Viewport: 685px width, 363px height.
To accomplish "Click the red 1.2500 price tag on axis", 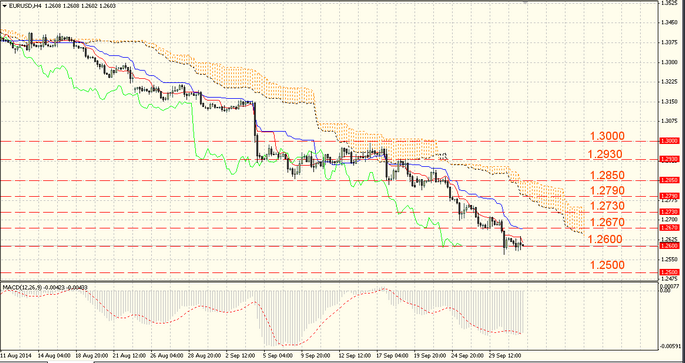I will [669, 272].
